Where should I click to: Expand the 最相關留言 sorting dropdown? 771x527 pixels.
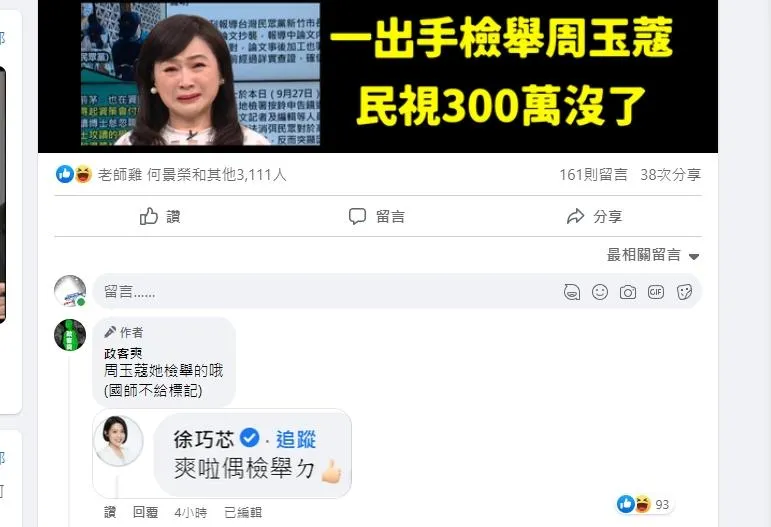tap(652, 255)
